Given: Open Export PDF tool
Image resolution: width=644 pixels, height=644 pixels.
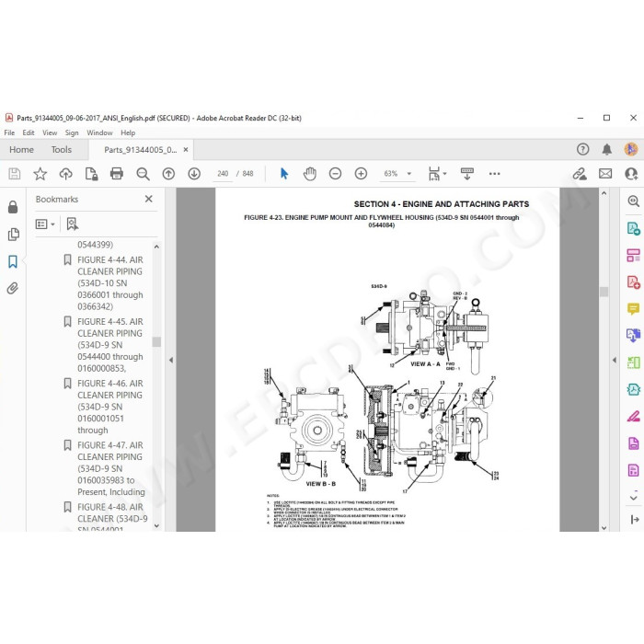Looking at the screenshot, I should (633, 228).
